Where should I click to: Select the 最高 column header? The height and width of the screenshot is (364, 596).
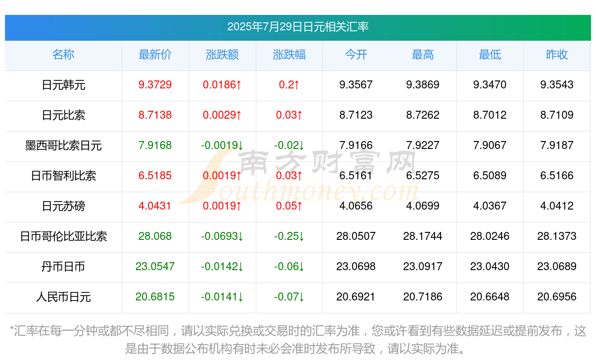click(423, 55)
